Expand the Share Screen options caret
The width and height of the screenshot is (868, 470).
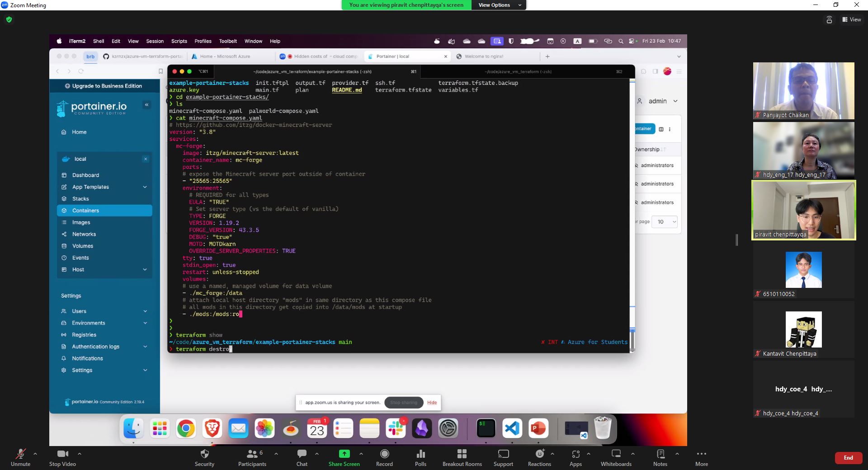tap(361, 453)
